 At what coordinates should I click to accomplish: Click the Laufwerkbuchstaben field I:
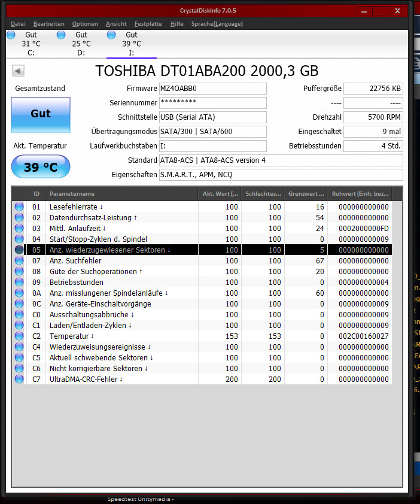click(213, 146)
